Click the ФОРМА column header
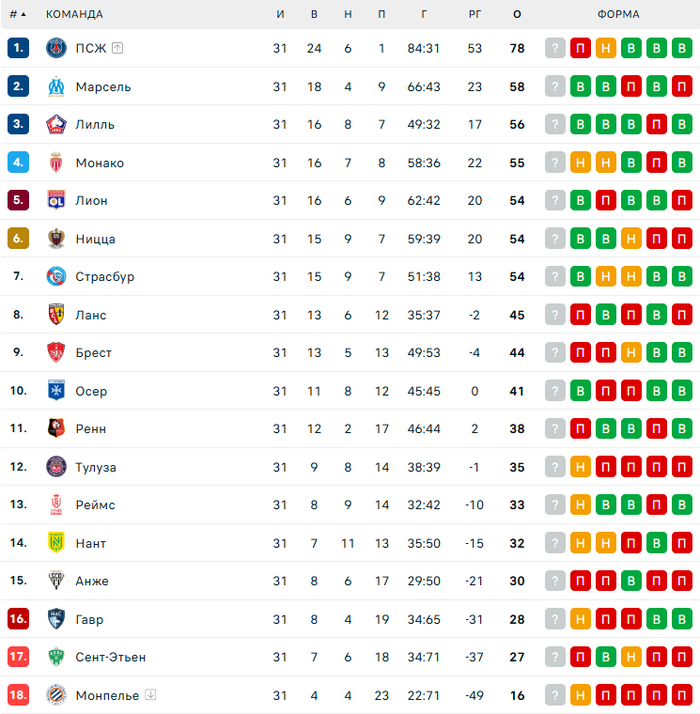This screenshot has height=714, width=700. pos(618,15)
